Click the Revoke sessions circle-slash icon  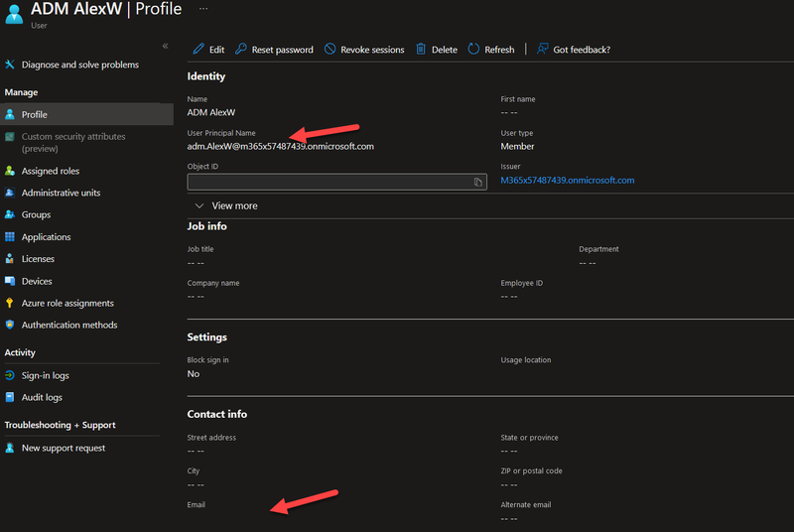331,49
